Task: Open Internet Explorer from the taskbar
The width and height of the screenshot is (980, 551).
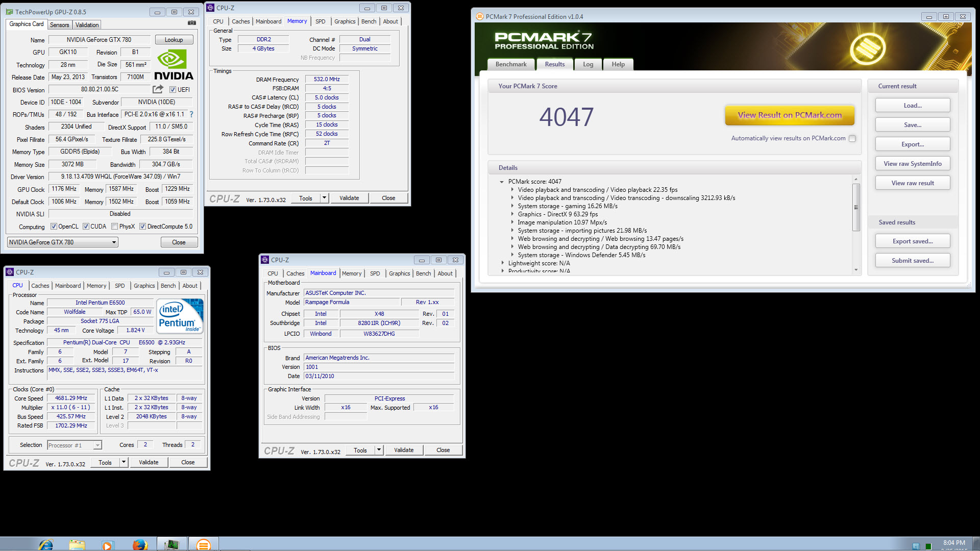Action: click(46, 544)
